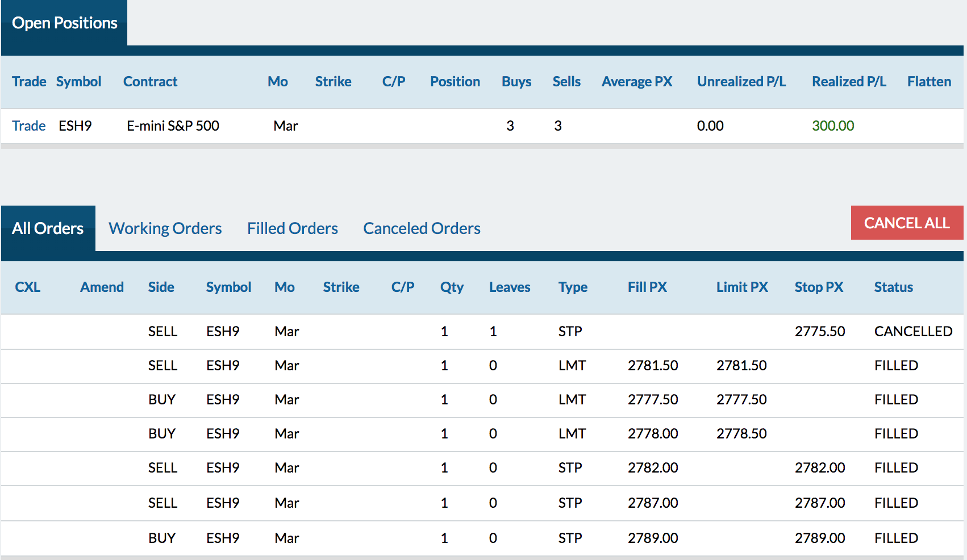Click the Flatten column header
The width and height of the screenshot is (967, 560).
pos(929,82)
